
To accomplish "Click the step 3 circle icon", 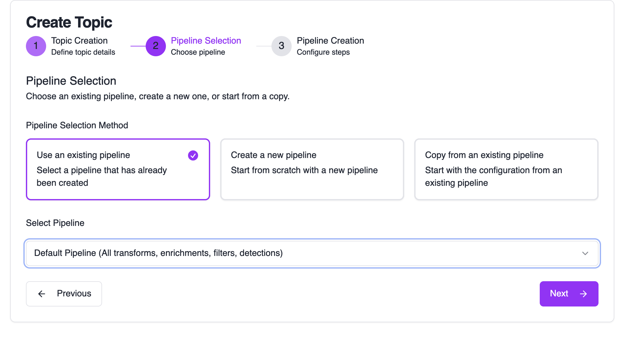I will (x=281, y=46).
